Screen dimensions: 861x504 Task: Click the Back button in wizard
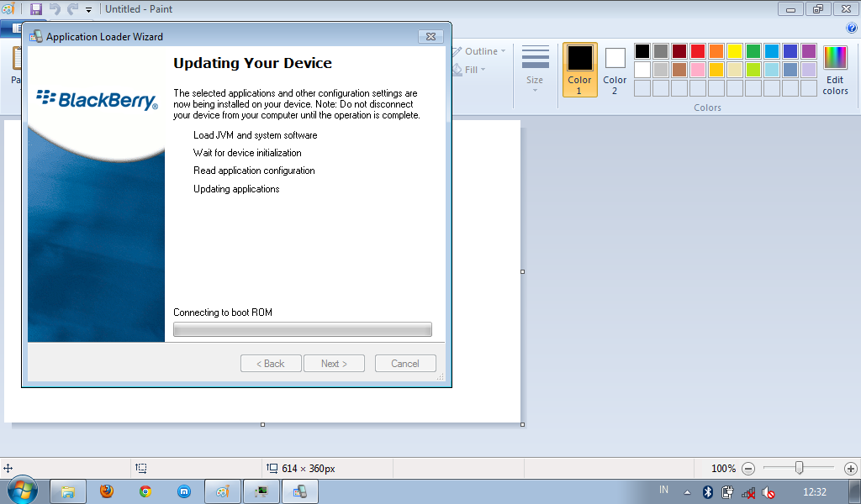(271, 364)
